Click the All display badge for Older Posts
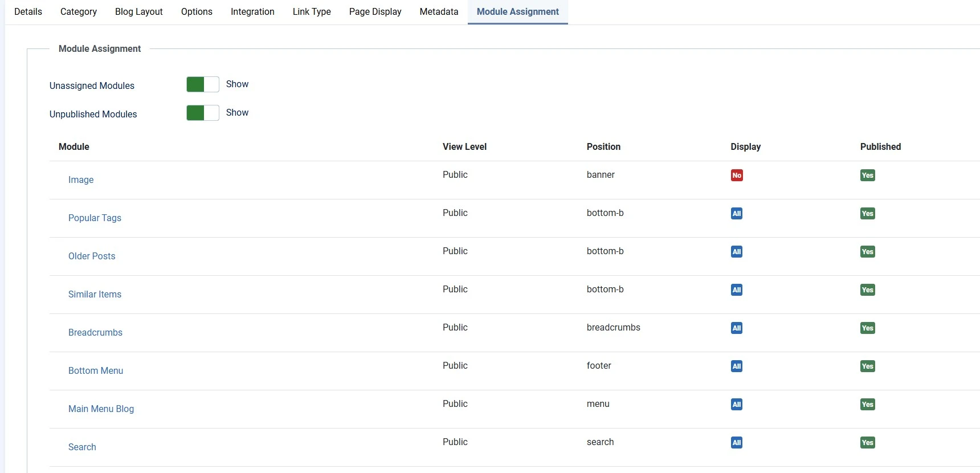 (x=737, y=252)
